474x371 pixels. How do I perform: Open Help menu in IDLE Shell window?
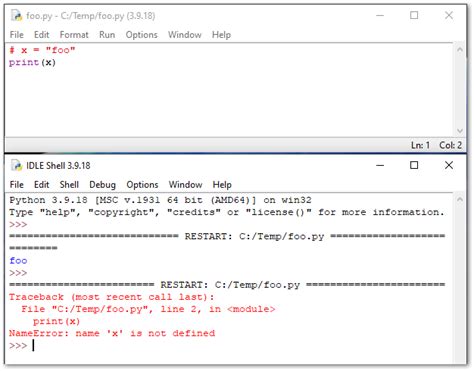[x=222, y=185]
